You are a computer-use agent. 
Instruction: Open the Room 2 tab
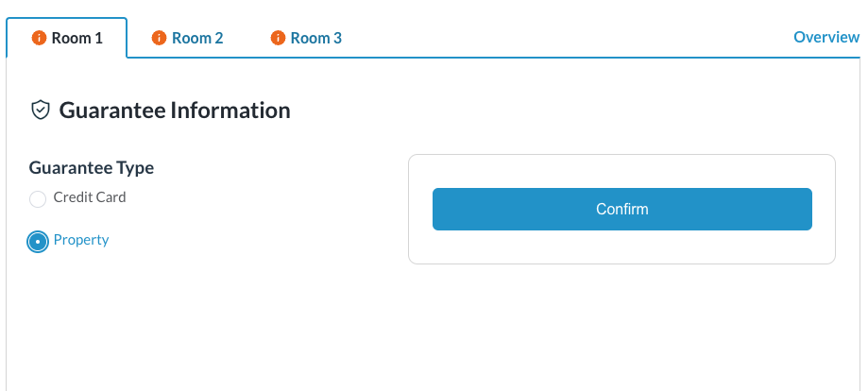[x=197, y=38]
